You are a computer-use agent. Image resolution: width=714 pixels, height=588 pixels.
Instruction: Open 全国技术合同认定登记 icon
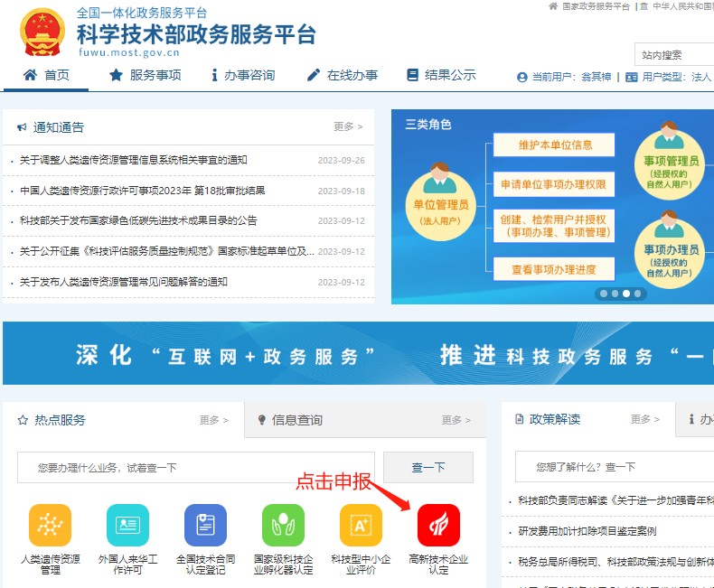pos(205,526)
